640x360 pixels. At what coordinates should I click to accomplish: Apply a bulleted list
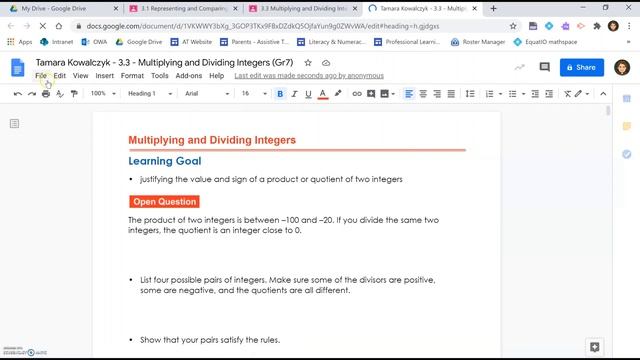tap(513, 94)
